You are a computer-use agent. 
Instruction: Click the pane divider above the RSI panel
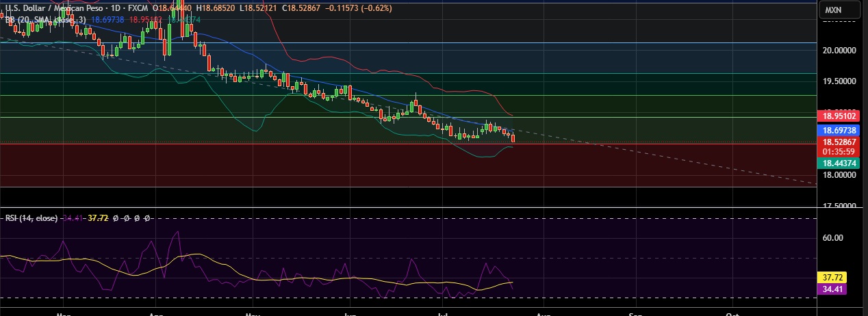pyautogui.click(x=411, y=206)
